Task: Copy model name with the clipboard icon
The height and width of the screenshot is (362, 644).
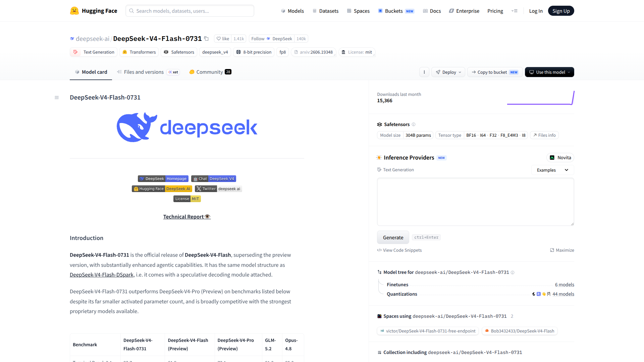Action: pyautogui.click(x=207, y=39)
